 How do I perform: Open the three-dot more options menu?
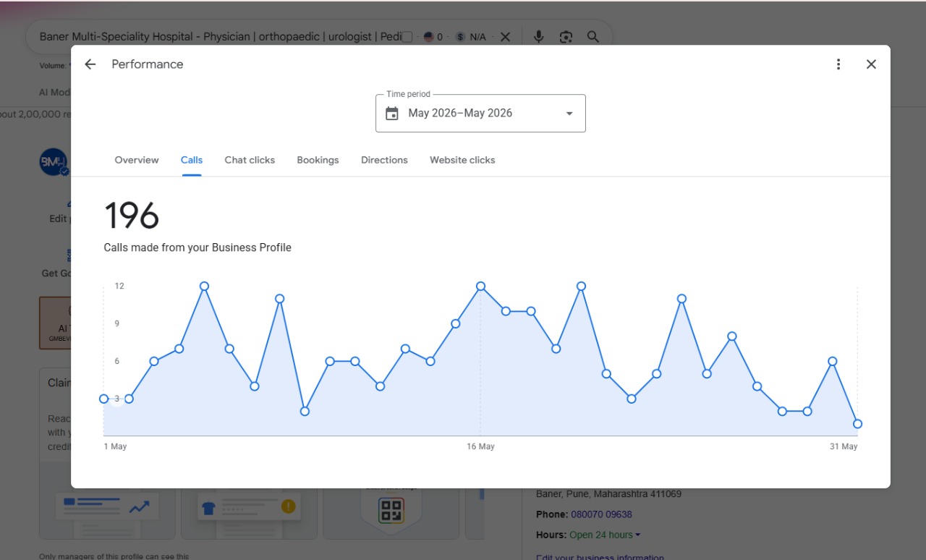point(838,64)
